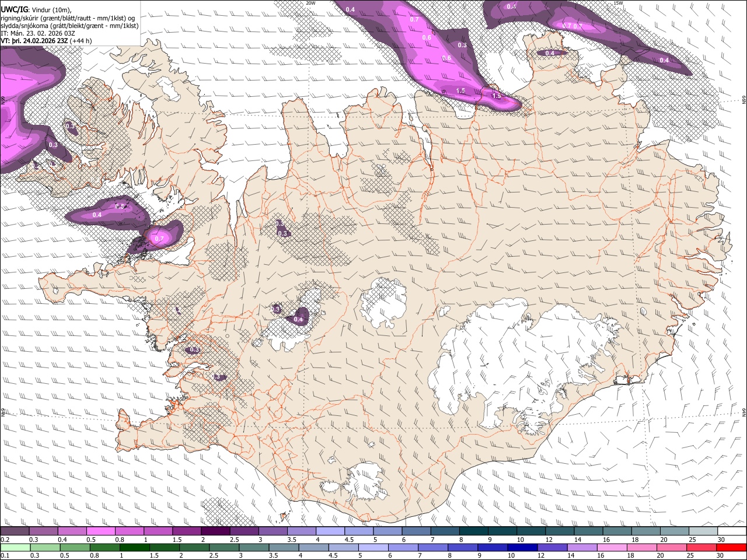747x560 pixels.
Task: Pick the 4 dusty blue rain legend swatch
Action: [x=313, y=547]
